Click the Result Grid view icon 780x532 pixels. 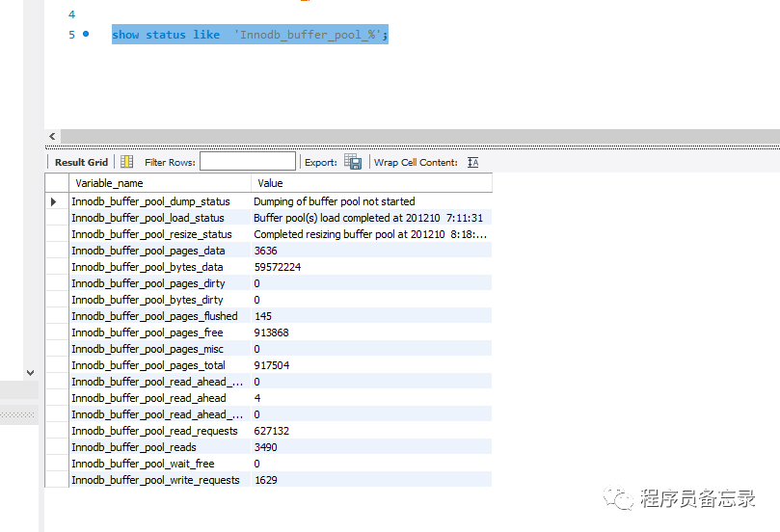pos(127,162)
